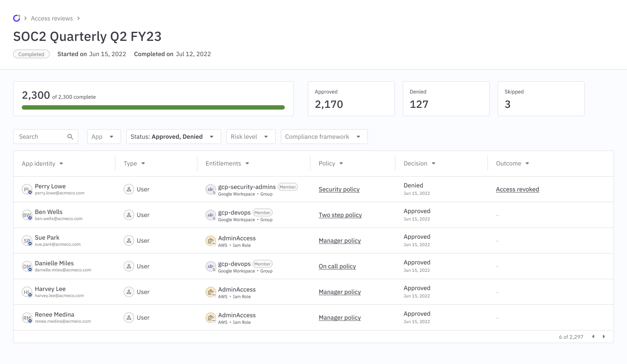
Task: Click the search magnifying glass icon
Action: 70,136
